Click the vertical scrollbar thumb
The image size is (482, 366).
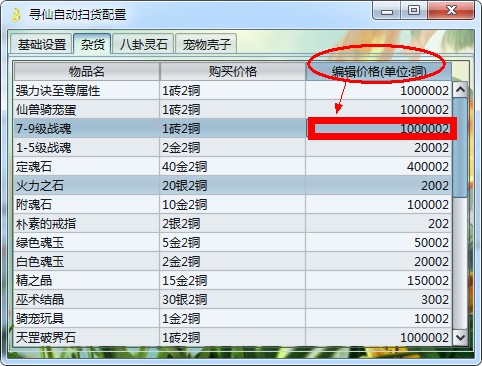[460, 147]
